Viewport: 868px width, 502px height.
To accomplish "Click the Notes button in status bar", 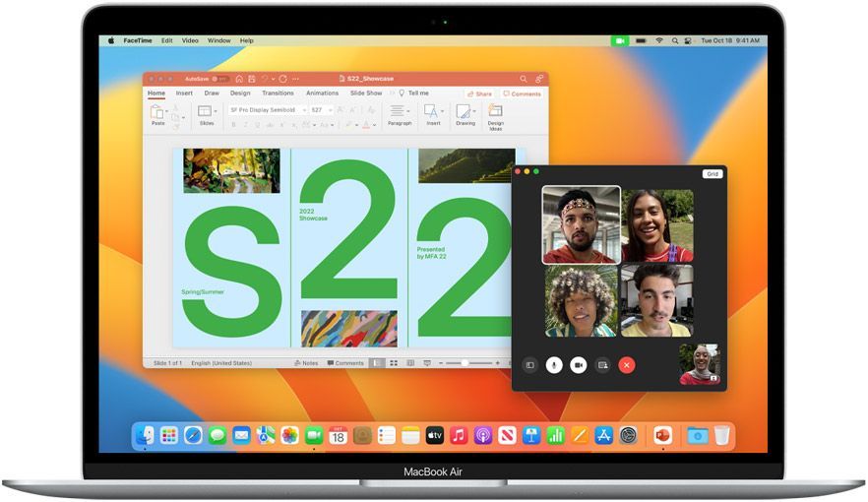I will 306,363.
